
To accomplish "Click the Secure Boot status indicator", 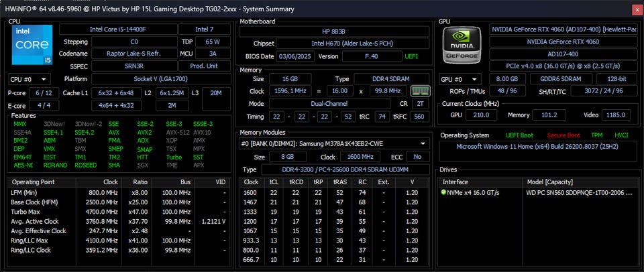I will (x=564, y=135).
